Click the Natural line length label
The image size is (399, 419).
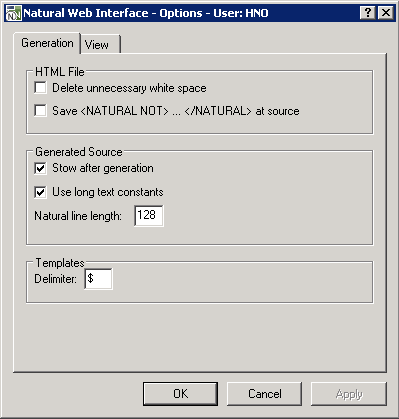click(78, 216)
